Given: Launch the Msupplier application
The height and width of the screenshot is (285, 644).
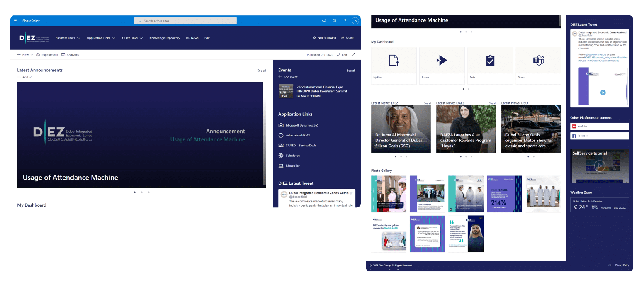Looking at the screenshot, I should 293,166.
